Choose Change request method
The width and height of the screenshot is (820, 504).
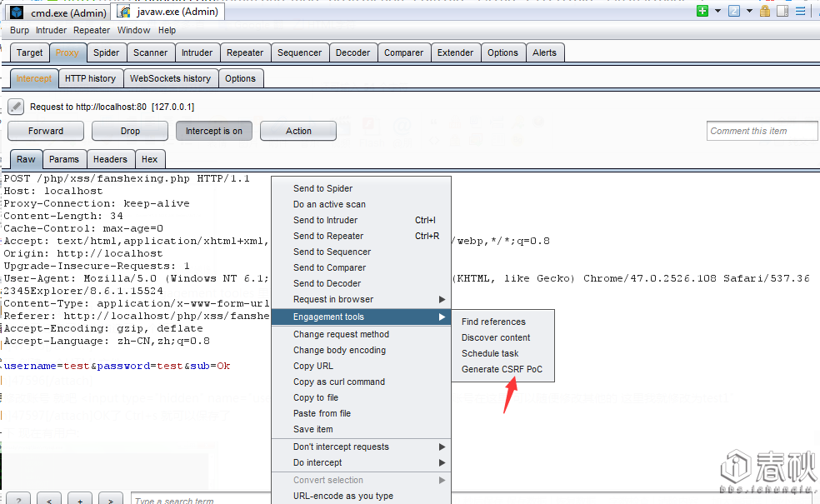(x=362, y=334)
